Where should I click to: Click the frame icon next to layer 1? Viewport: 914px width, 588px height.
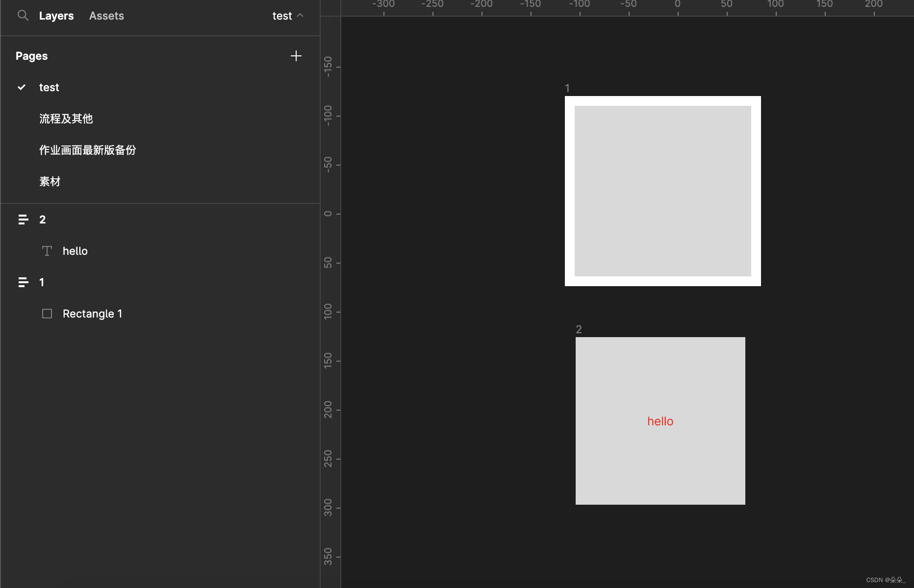click(x=23, y=282)
